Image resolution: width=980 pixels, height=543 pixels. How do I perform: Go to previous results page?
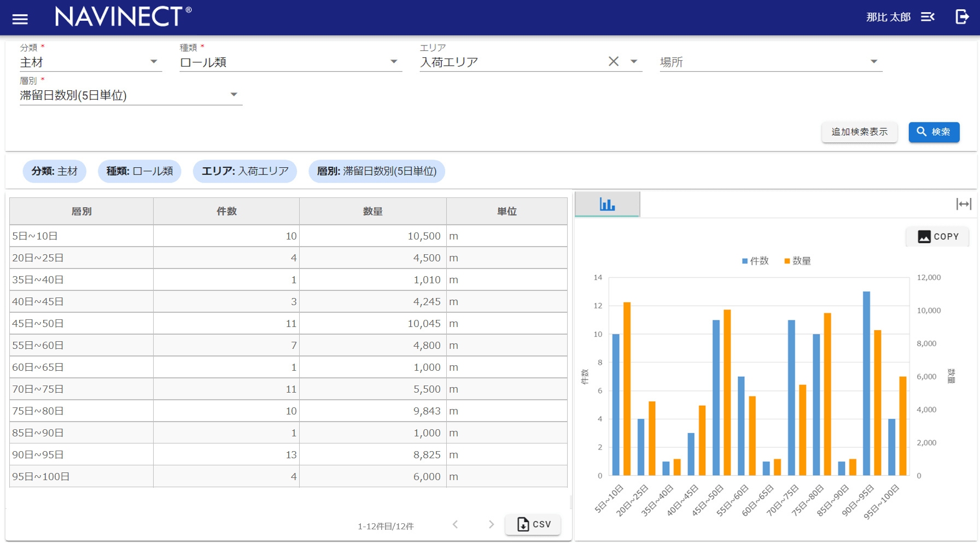456,524
